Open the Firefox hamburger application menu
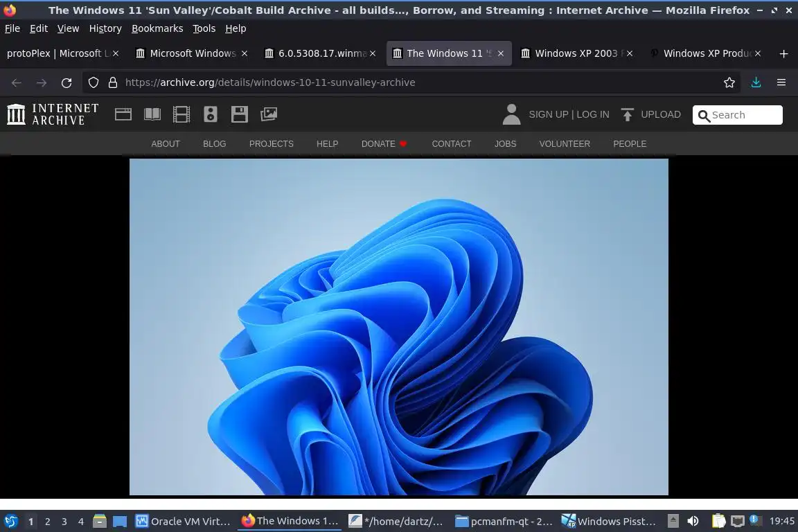 click(781, 82)
